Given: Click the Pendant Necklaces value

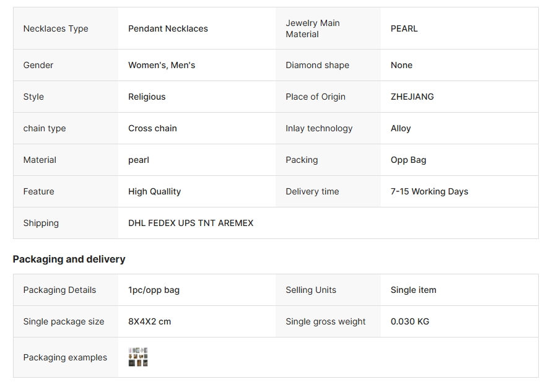Looking at the screenshot, I should click(168, 28).
